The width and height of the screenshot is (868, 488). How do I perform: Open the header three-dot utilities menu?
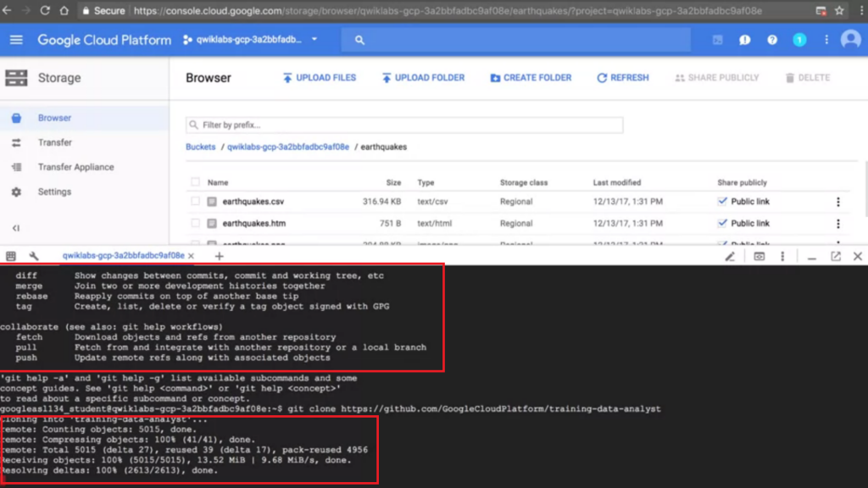tap(826, 40)
